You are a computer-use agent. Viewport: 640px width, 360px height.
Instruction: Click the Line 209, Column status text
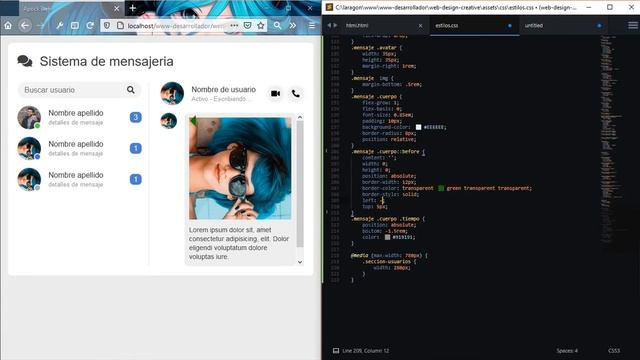pyautogui.click(x=366, y=351)
